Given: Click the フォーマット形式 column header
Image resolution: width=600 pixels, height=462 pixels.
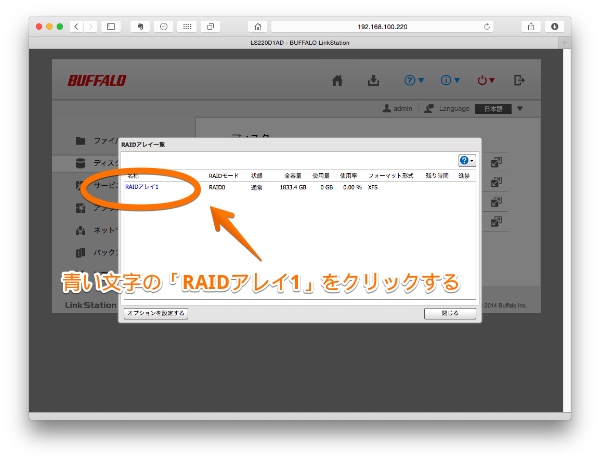Looking at the screenshot, I should tap(391, 176).
